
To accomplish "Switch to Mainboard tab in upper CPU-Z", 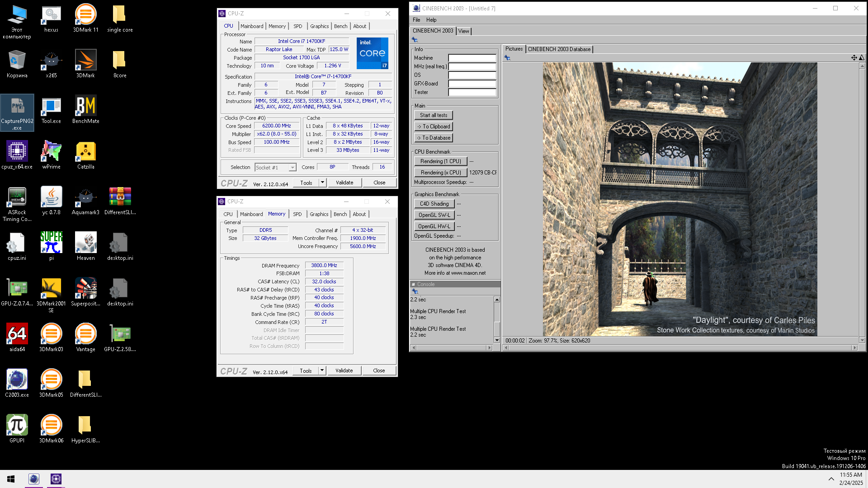I will tap(252, 26).
